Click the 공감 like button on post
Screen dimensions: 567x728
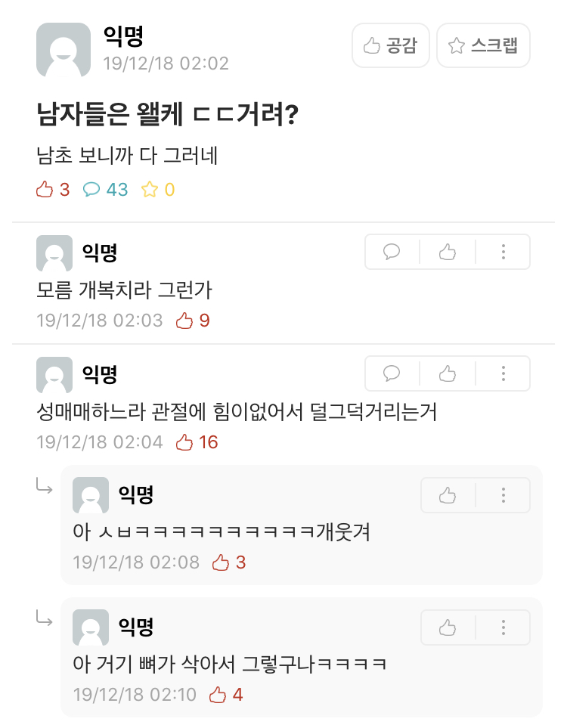pyautogui.click(x=391, y=45)
